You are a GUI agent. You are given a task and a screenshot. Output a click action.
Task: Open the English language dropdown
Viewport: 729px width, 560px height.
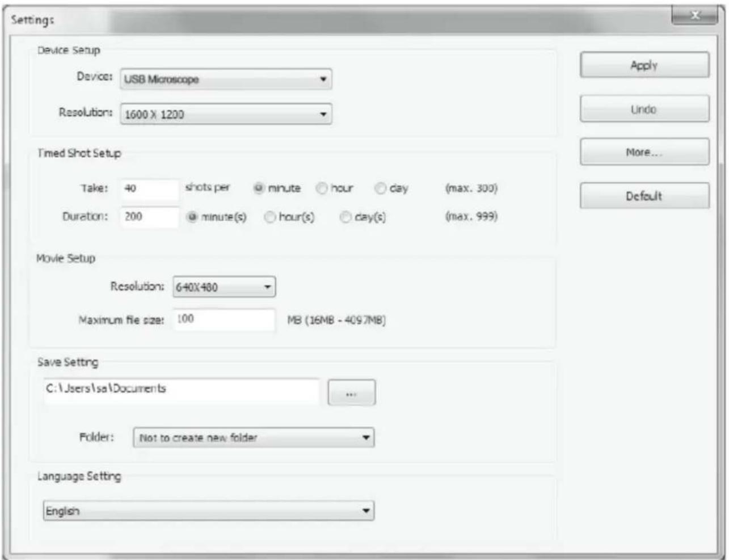click(x=209, y=511)
